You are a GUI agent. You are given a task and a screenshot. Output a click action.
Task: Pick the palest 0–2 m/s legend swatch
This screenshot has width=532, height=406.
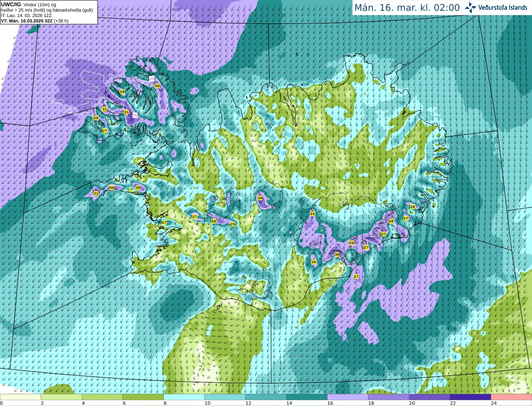20,397
